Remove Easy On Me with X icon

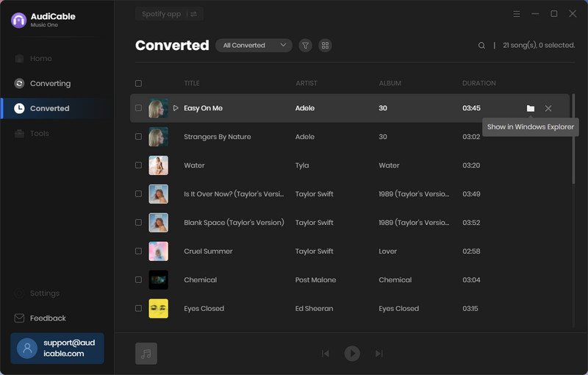(x=548, y=108)
